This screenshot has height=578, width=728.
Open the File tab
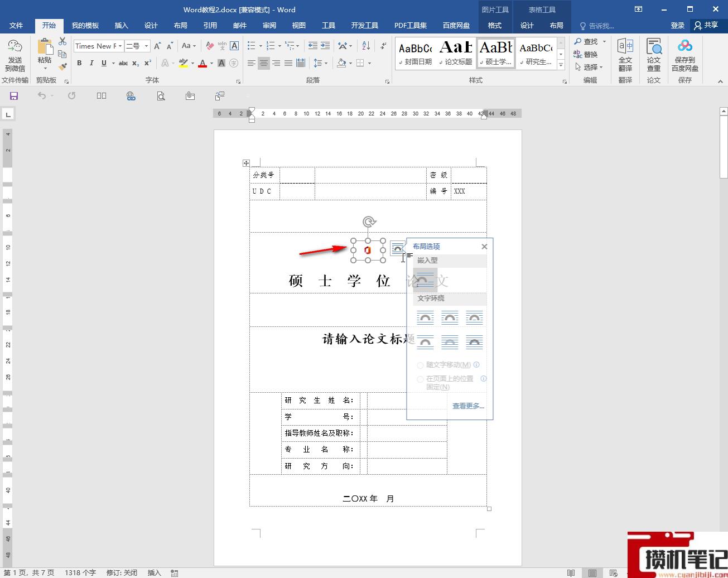16,26
